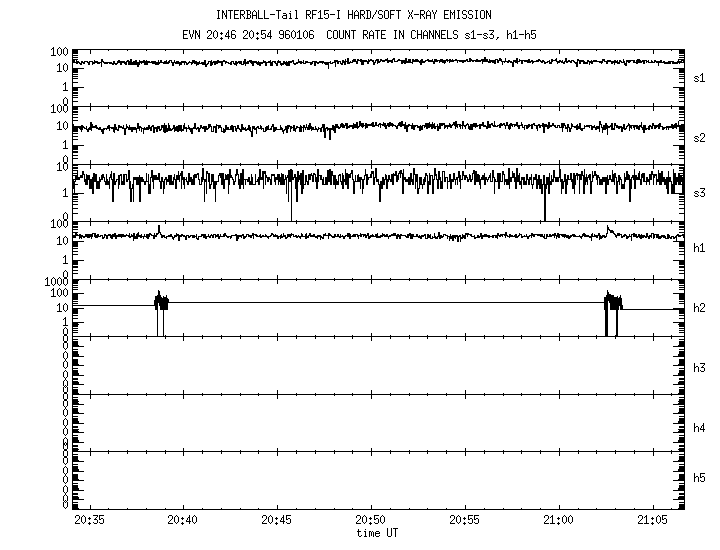Pick the 20:55 time tick label
720x550 pixels.
click(465, 520)
